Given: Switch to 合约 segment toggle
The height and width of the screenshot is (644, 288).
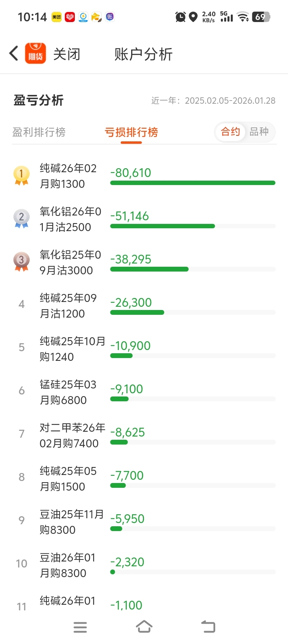Looking at the screenshot, I should tap(230, 132).
